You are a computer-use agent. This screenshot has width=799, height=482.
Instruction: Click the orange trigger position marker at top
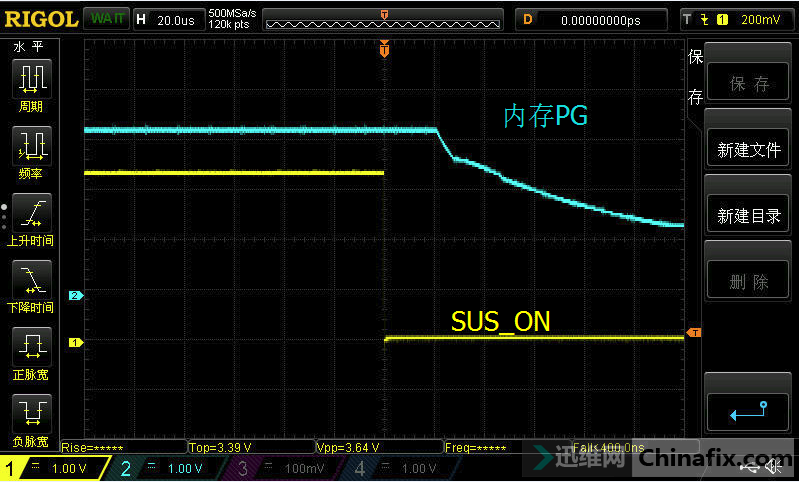[x=384, y=49]
